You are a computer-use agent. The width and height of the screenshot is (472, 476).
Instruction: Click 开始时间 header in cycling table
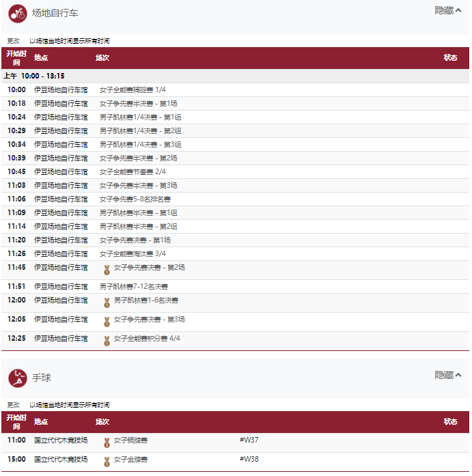16,58
